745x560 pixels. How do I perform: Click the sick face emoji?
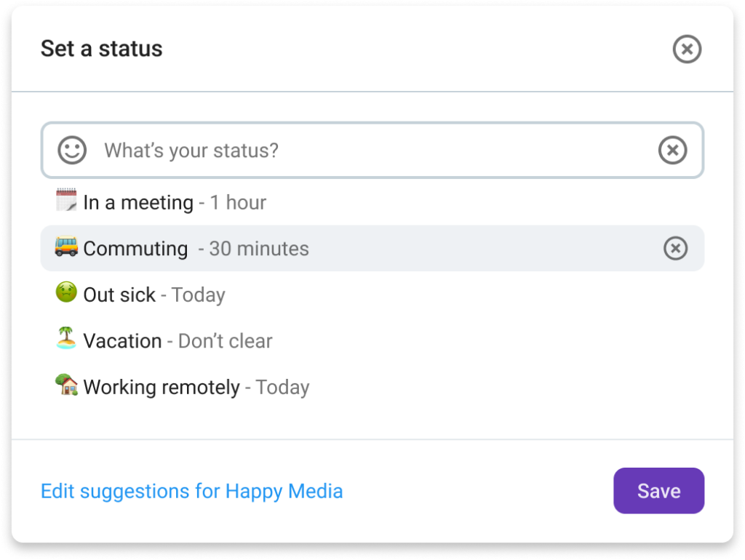[x=66, y=293]
